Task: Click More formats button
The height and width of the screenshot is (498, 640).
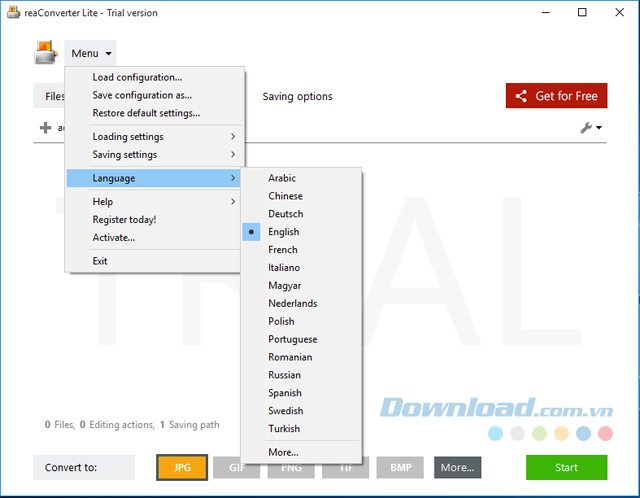Action: click(457, 467)
